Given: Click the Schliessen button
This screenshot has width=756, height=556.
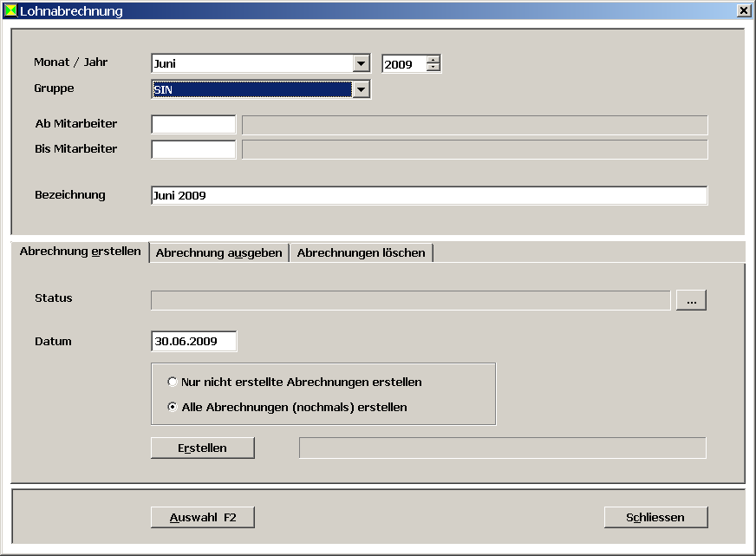Looking at the screenshot, I should click(655, 517).
